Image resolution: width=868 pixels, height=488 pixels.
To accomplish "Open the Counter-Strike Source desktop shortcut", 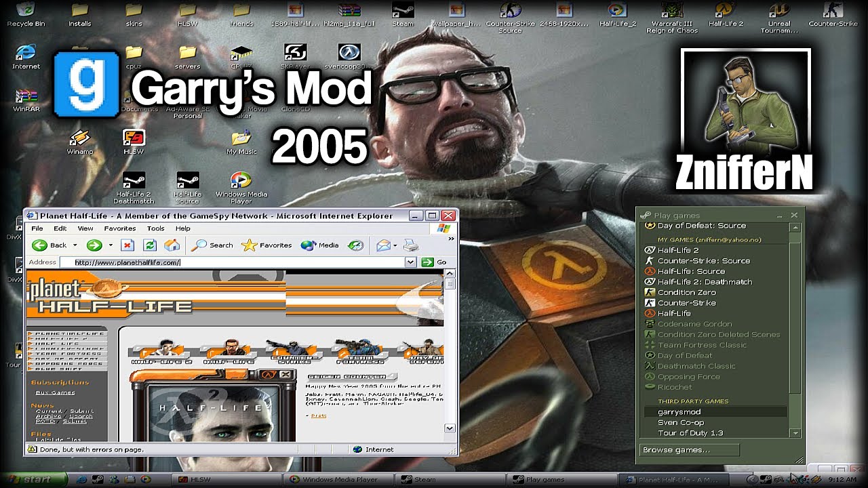I will point(510,18).
